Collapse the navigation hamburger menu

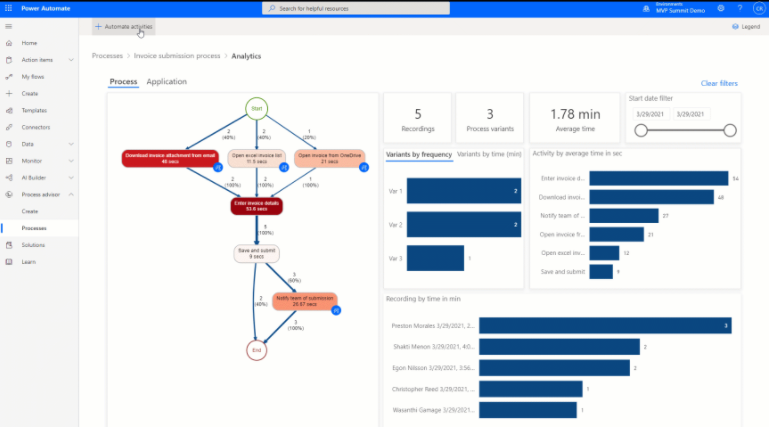[8, 27]
